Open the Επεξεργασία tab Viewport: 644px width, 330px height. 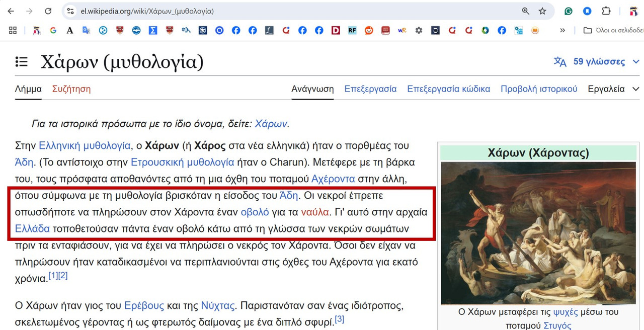[370, 89]
